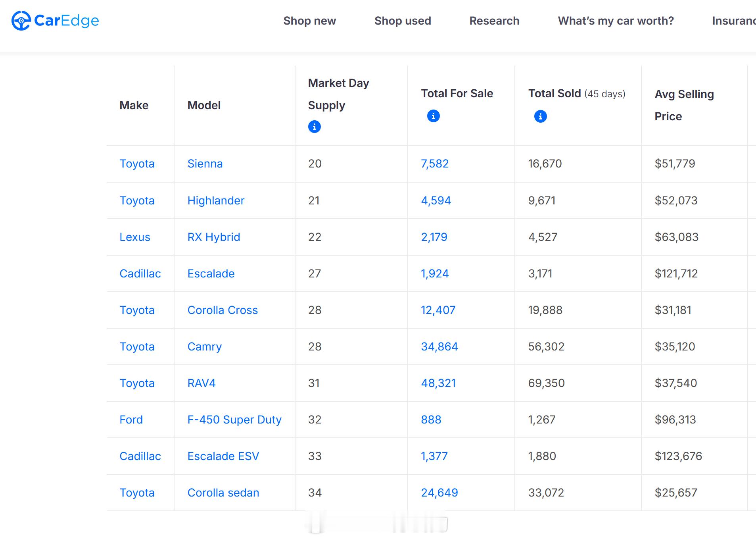Viewport: 756px width, 541px height.
Task: Select Sienna's market day supply 20
Action: (315, 164)
